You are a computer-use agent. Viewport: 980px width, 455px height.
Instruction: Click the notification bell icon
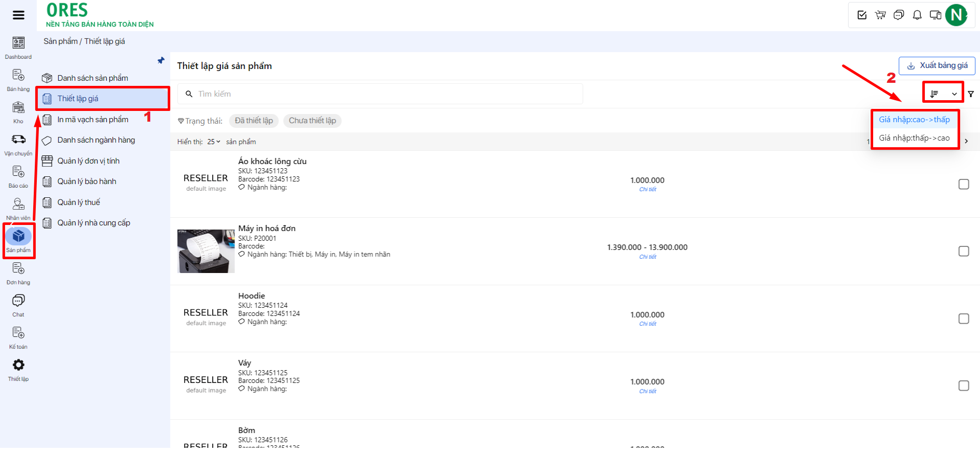click(917, 15)
